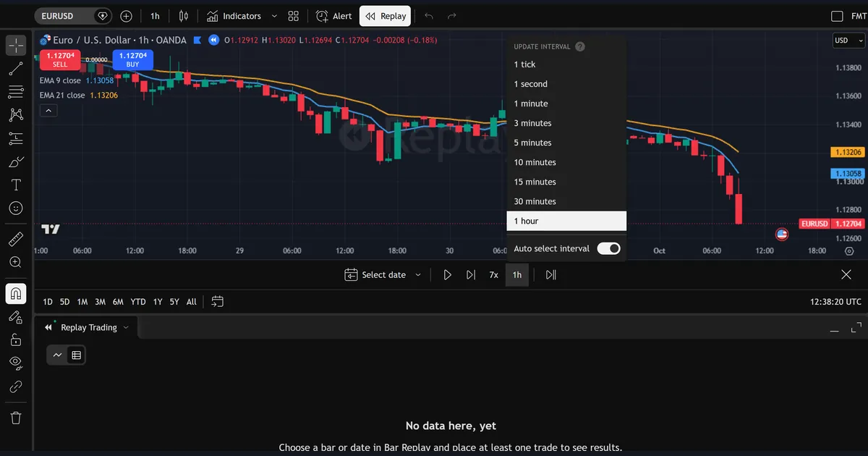Select the trend line drawing tool
The image size is (868, 456).
click(16, 69)
